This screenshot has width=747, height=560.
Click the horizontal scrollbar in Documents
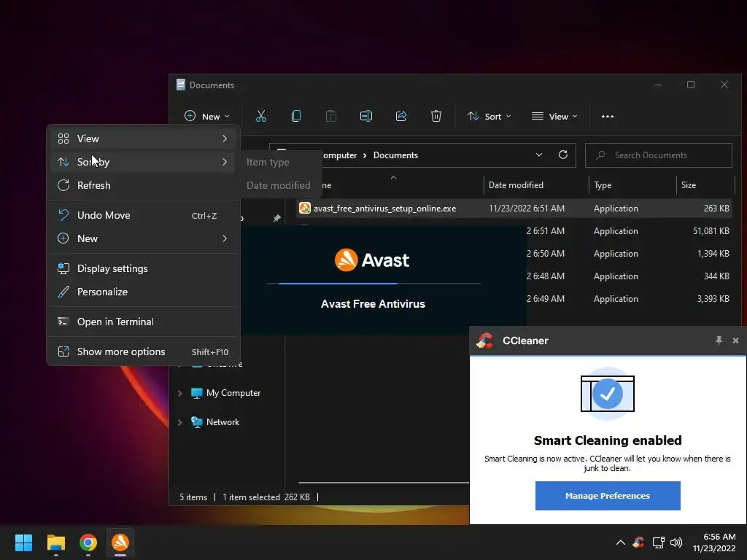(384, 483)
